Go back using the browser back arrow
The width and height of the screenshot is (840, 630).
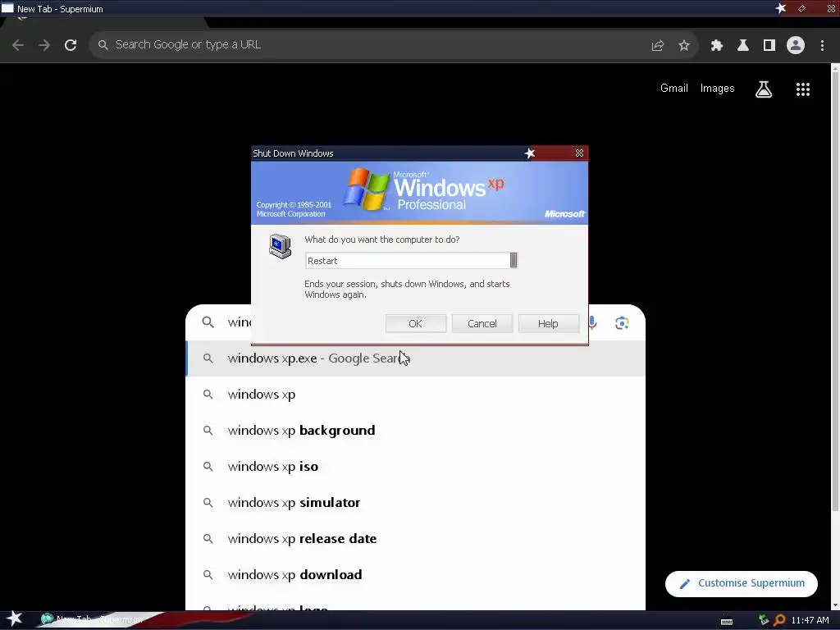[18, 45]
